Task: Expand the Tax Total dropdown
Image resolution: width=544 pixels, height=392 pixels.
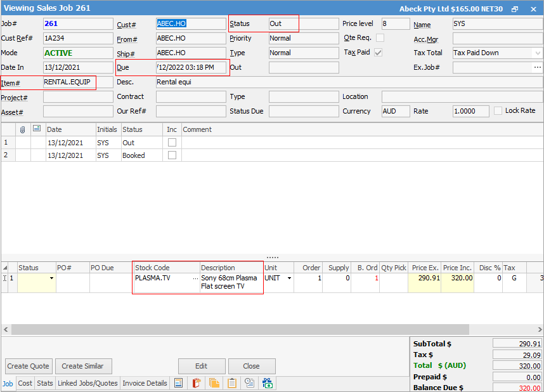Action: click(538, 53)
